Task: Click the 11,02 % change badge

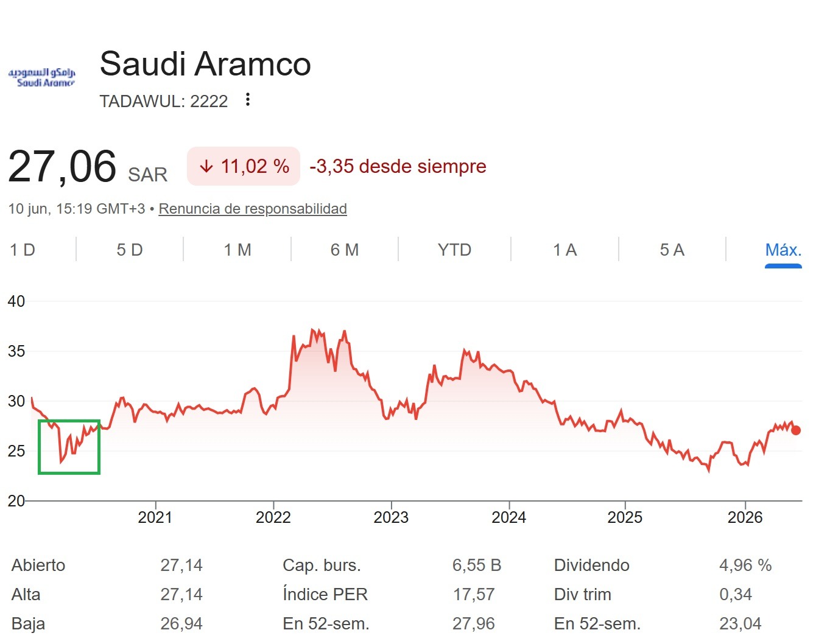Action: click(x=244, y=166)
